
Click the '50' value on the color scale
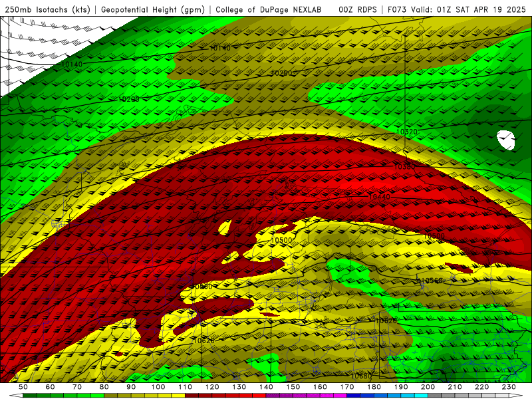23,387
